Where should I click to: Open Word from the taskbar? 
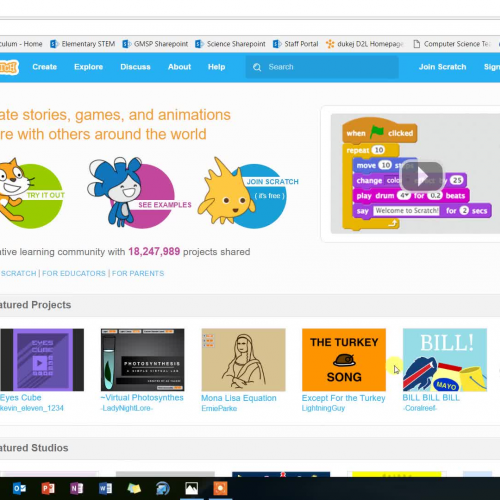click(105, 489)
